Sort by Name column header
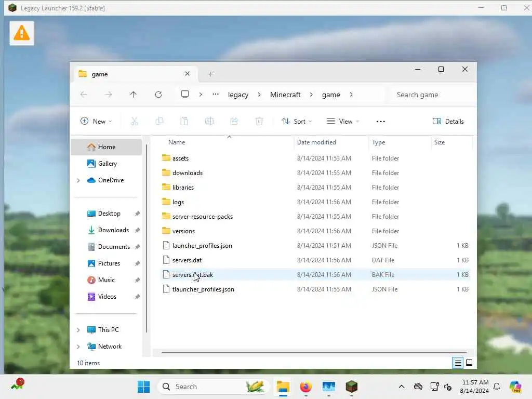532x399 pixels. pyautogui.click(x=177, y=142)
